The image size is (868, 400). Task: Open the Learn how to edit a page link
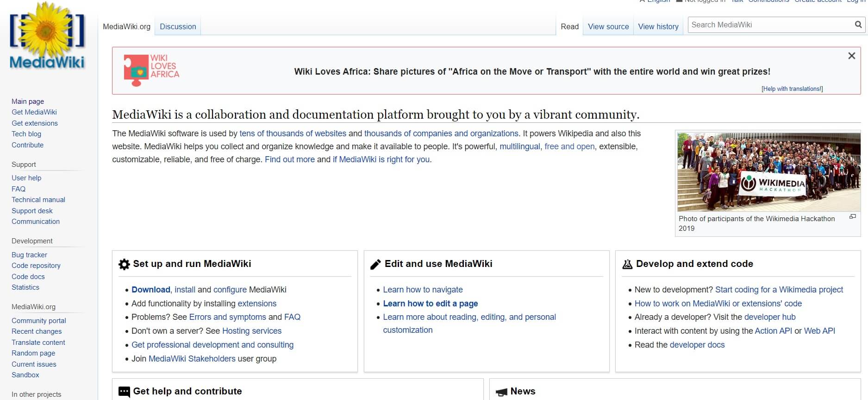pyautogui.click(x=430, y=304)
